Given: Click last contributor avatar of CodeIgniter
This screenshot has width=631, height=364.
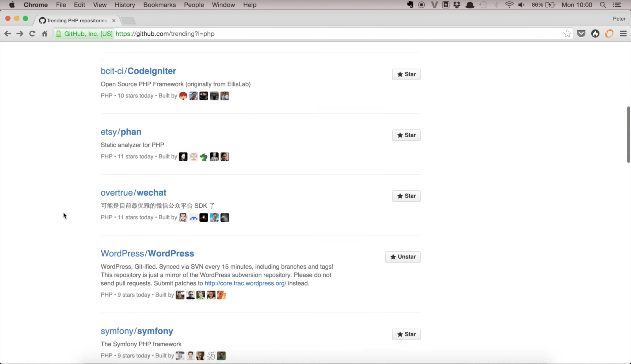Looking at the screenshot, I should 225,96.
